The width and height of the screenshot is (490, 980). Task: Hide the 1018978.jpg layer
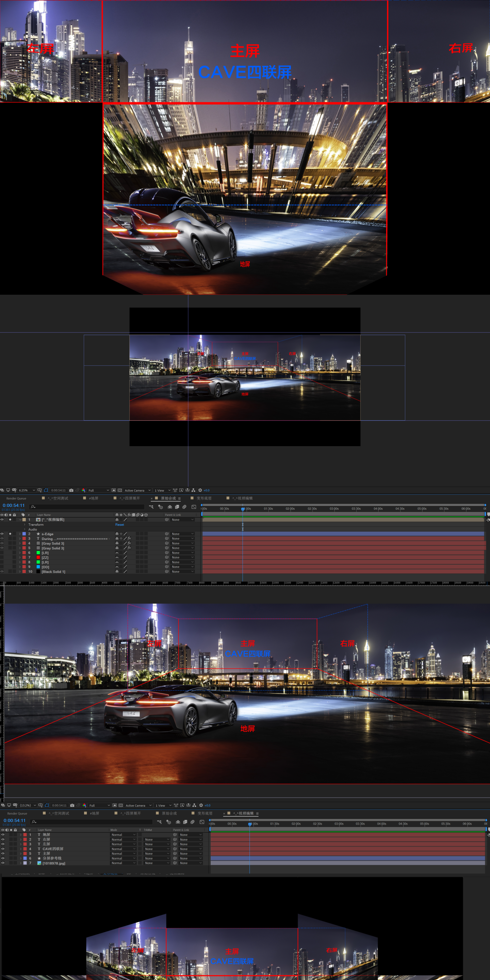pyautogui.click(x=3, y=863)
